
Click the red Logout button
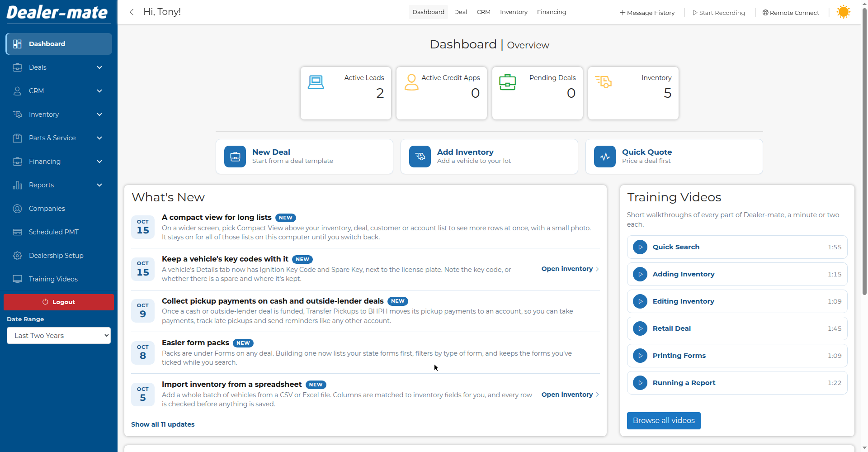(59, 302)
